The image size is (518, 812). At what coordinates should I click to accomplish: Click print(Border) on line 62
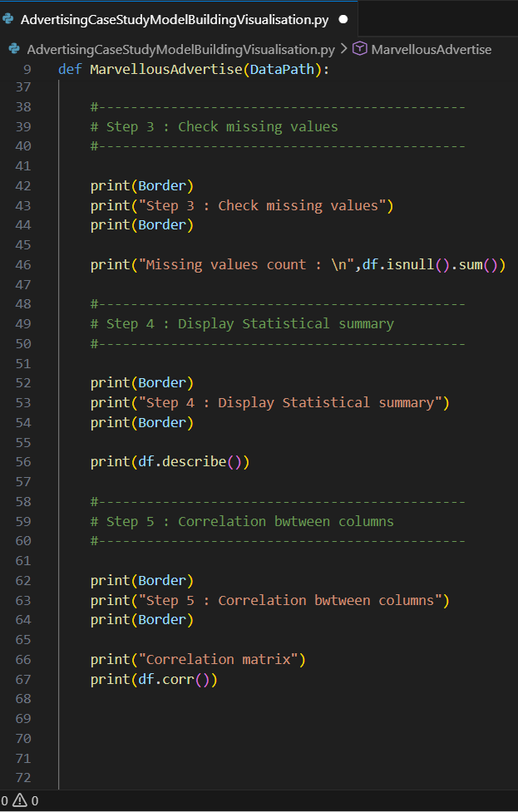pyautogui.click(x=142, y=581)
